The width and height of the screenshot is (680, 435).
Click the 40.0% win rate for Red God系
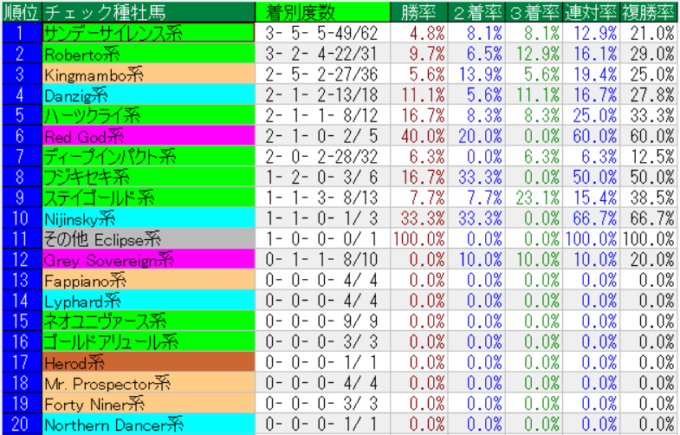(406, 136)
